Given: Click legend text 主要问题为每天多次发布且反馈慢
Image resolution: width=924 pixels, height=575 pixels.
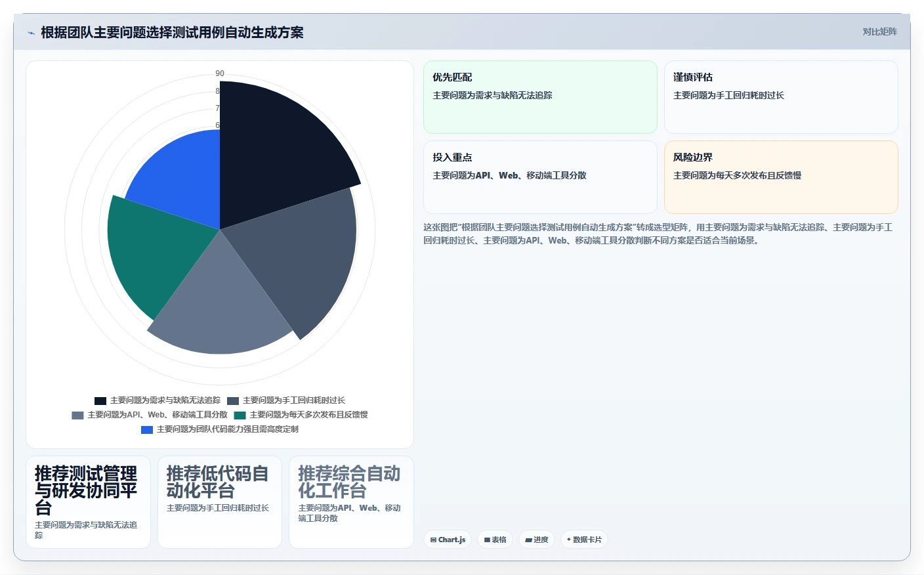Looking at the screenshot, I should tap(308, 415).
